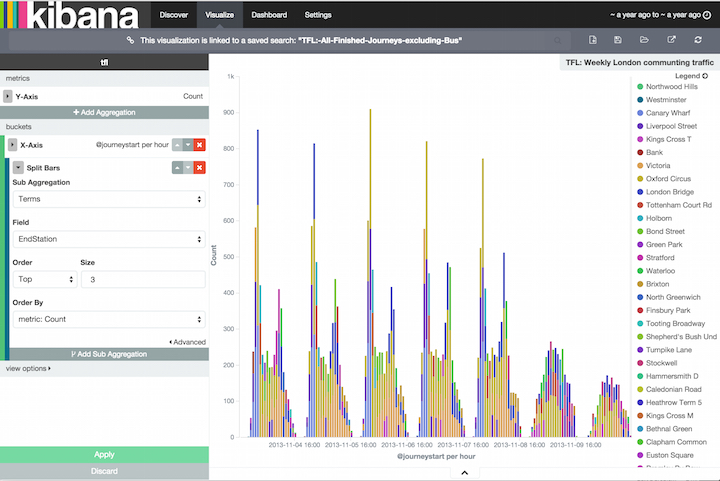The image size is (720, 481).
Task: Click the refresh icon in toolbar
Action: (697, 40)
